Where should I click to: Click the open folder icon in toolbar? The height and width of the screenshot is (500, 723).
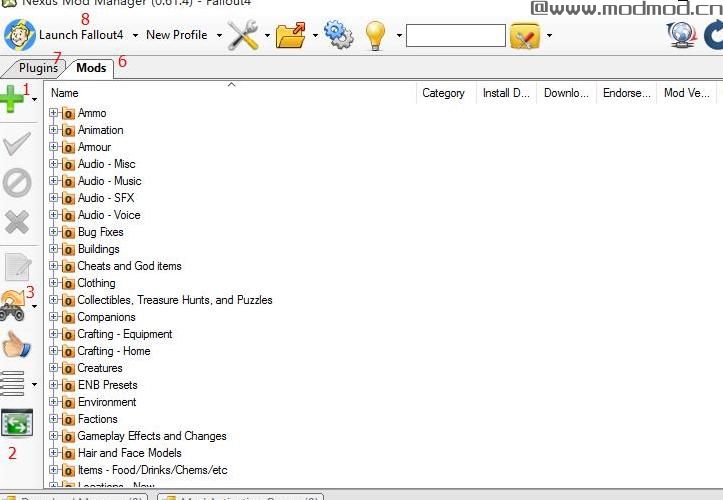(291, 35)
